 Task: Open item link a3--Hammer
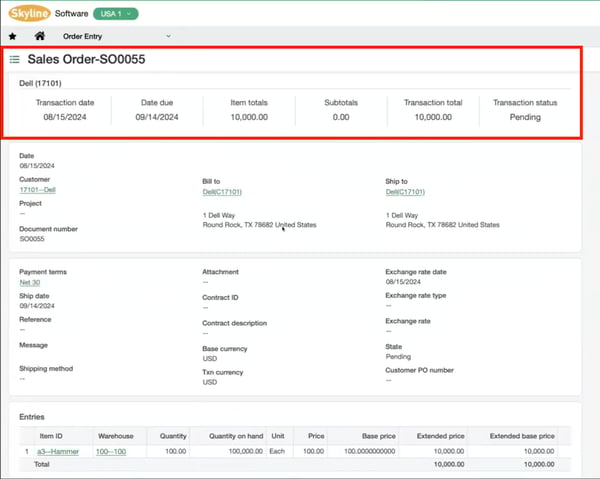point(58,451)
